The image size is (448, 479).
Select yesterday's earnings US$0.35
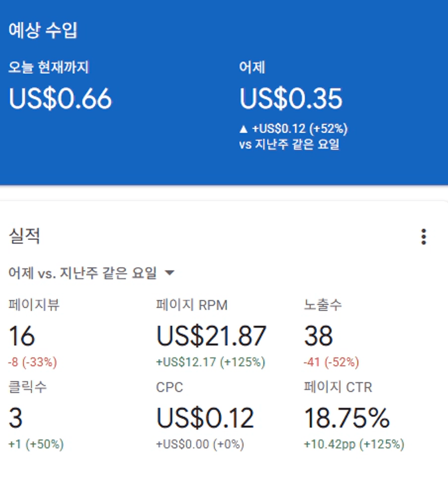(x=291, y=99)
